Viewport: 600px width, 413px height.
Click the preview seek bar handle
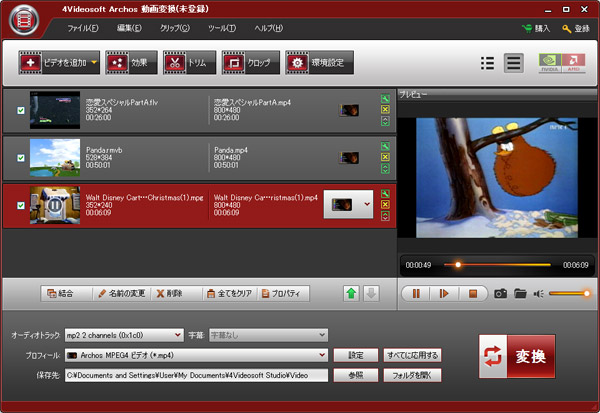coord(458,264)
